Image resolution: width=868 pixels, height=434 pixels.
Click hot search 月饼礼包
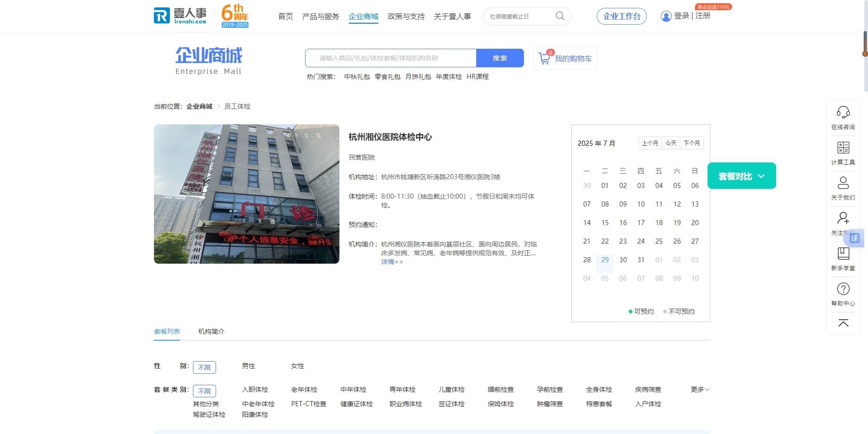[418, 77]
